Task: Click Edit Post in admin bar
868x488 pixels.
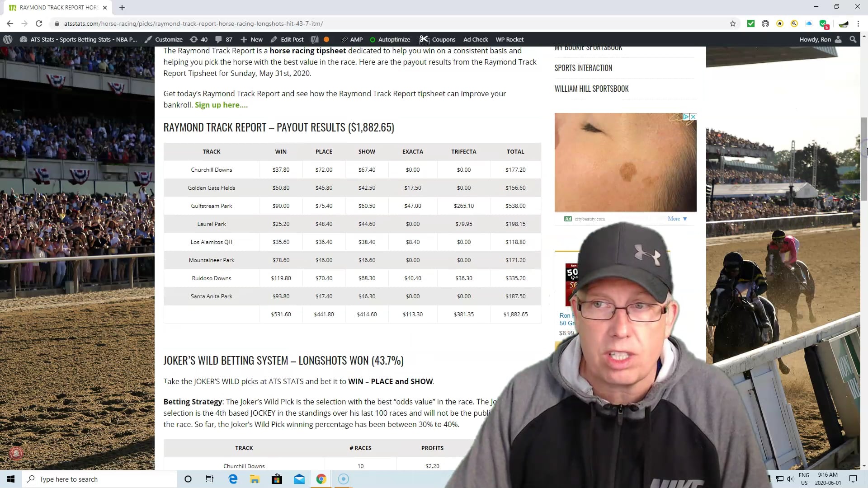Action: [287, 39]
